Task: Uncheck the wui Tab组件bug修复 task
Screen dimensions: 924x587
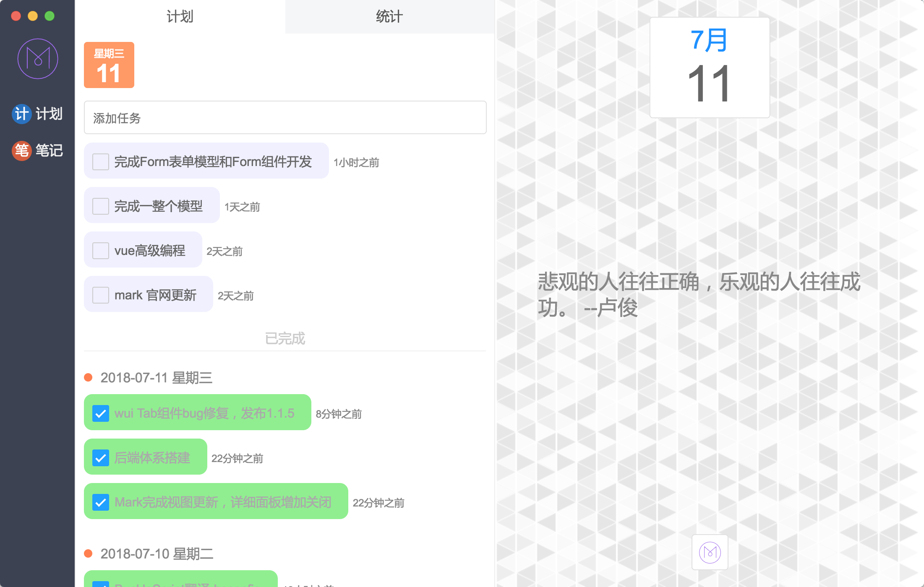Action: coord(101,413)
